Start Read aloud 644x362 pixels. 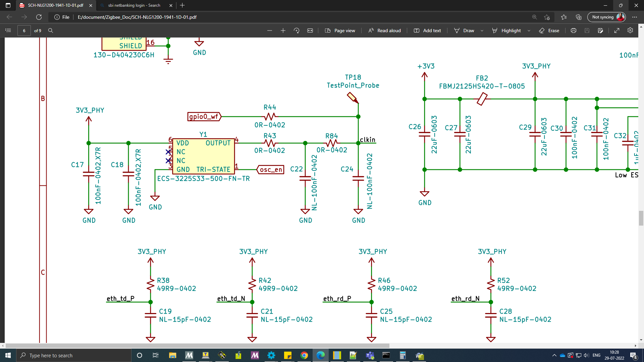(384, 31)
